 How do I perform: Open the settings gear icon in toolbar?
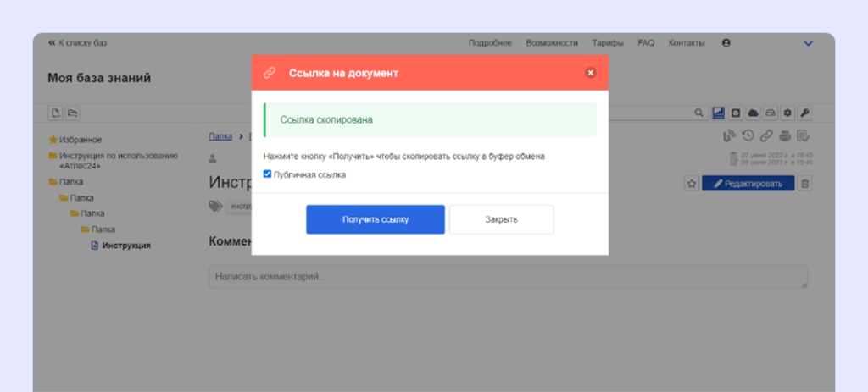point(787,113)
